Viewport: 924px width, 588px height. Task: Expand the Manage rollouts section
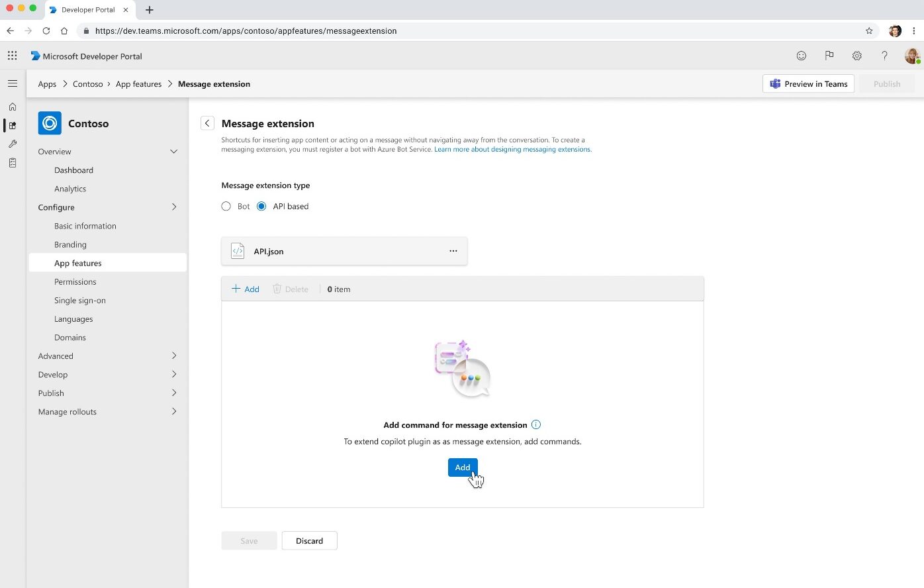174,411
